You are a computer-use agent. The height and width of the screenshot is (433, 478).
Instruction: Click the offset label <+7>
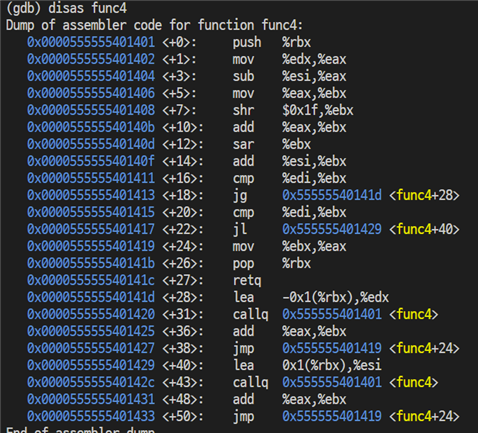click(x=179, y=110)
